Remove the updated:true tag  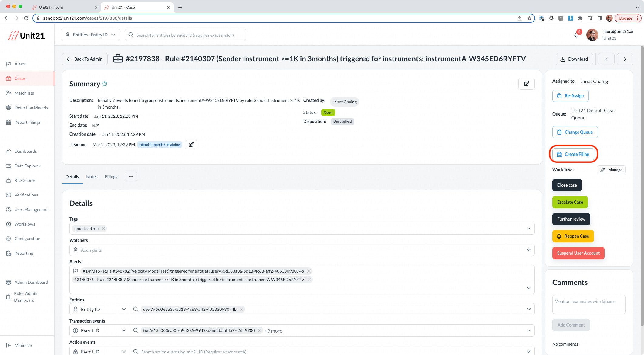click(103, 229)
